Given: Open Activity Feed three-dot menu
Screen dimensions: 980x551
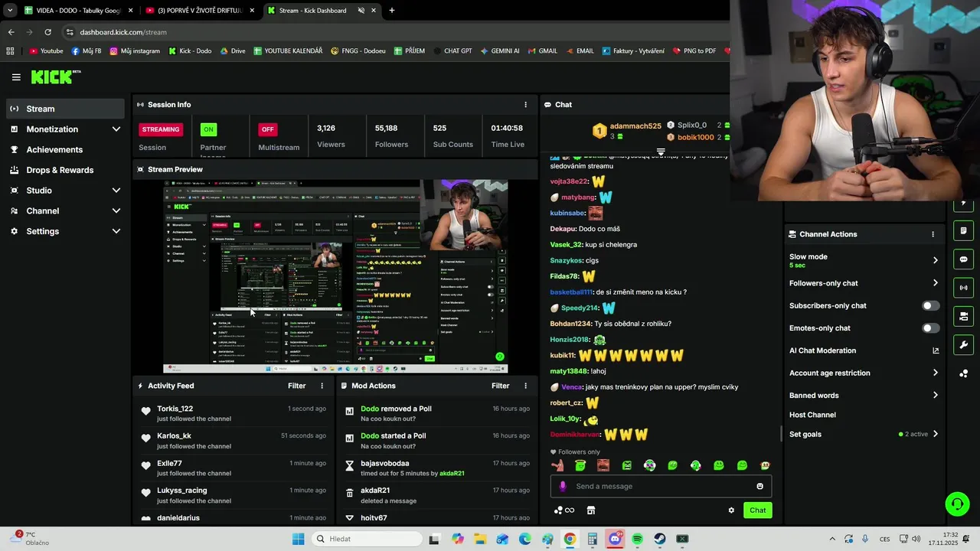Looking at the screenshot, I should (x=322, y=386).
